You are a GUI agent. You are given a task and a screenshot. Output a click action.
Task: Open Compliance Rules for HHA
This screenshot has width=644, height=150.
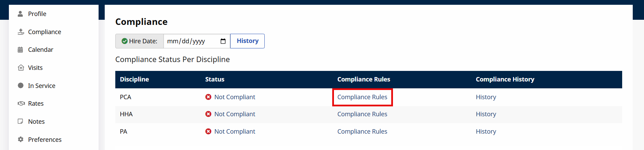tap(362, 114)
